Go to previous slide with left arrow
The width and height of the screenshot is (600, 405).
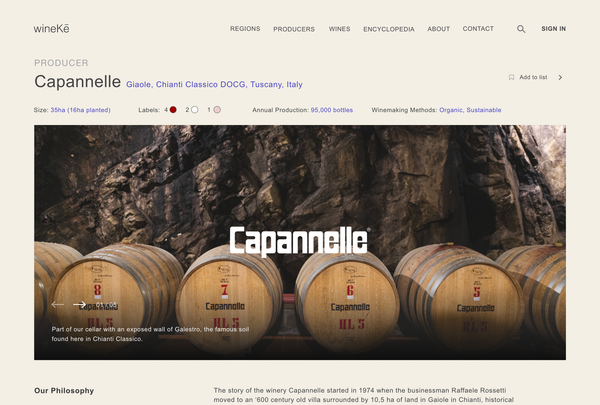click(57, 304)
